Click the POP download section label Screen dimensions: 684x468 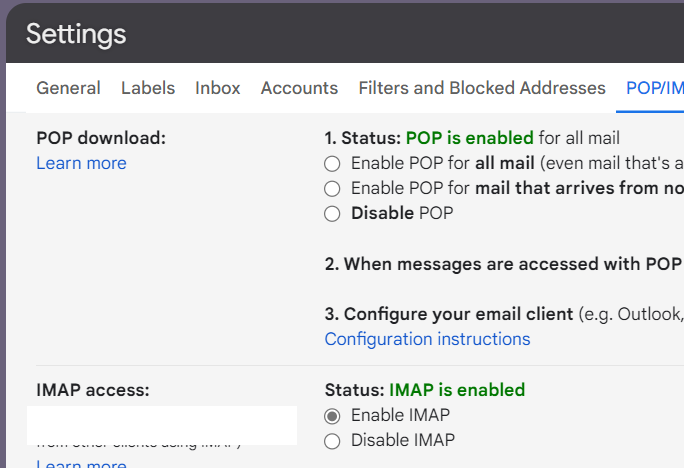click(101, 138)
